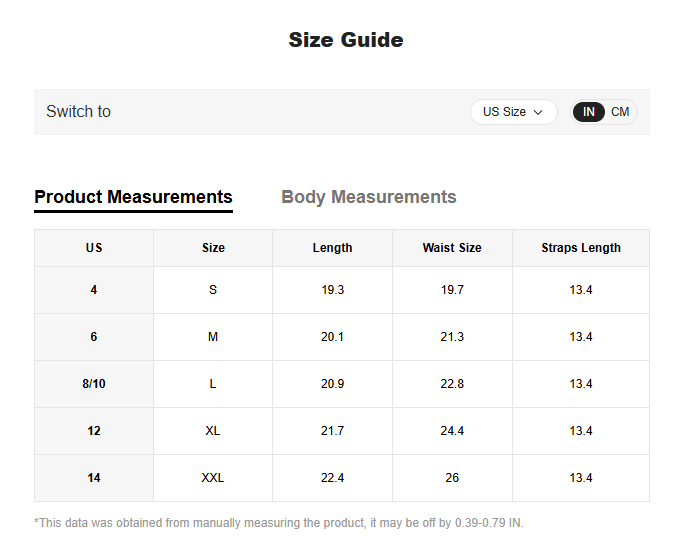
Task: Select the 19.3 length value
Action: [332, 290]
